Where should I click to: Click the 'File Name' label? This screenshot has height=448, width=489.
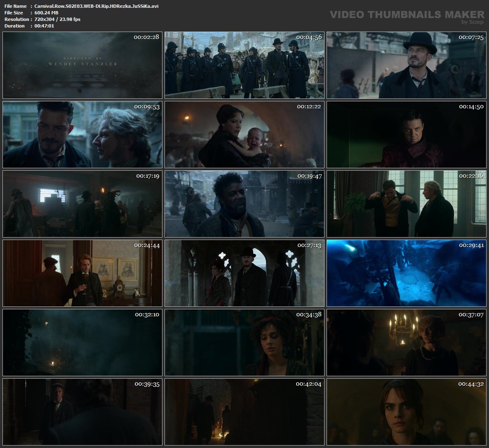coord(16,6)
